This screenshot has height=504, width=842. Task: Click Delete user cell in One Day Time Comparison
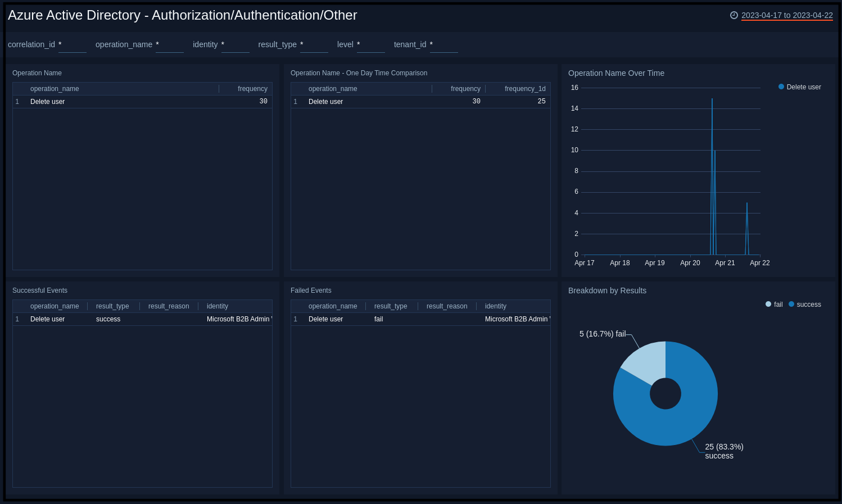(x=325, y=102)
